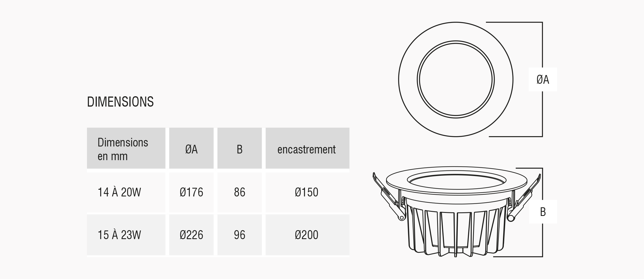Viewport: 644px width, 279px height.
Task: Select the Ø200 encastrement cell
Action: click(306, 235)
